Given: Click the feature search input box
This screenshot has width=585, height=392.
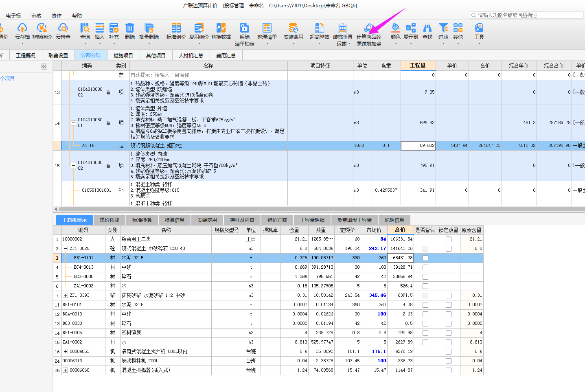Looking at the screenshot, I should coord(527,15).
